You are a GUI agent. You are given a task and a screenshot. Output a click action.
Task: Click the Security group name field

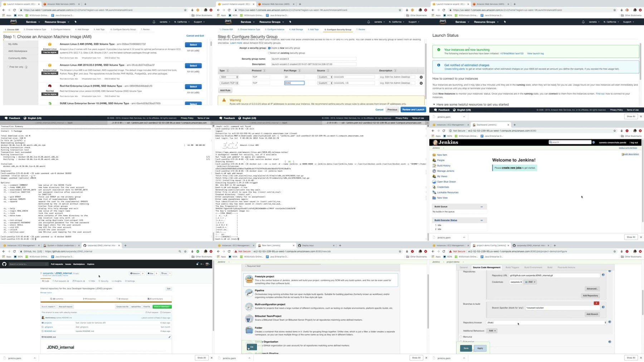313,59
